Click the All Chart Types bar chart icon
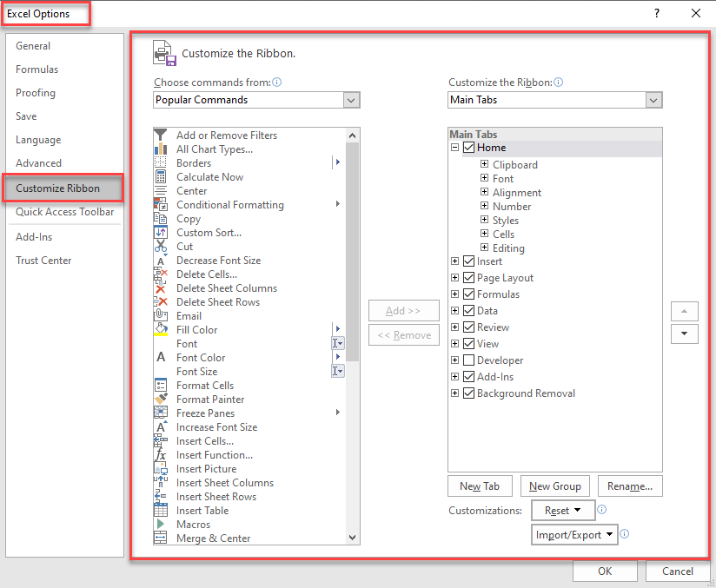Screen dimensions: 716x588 pos(160,149)
